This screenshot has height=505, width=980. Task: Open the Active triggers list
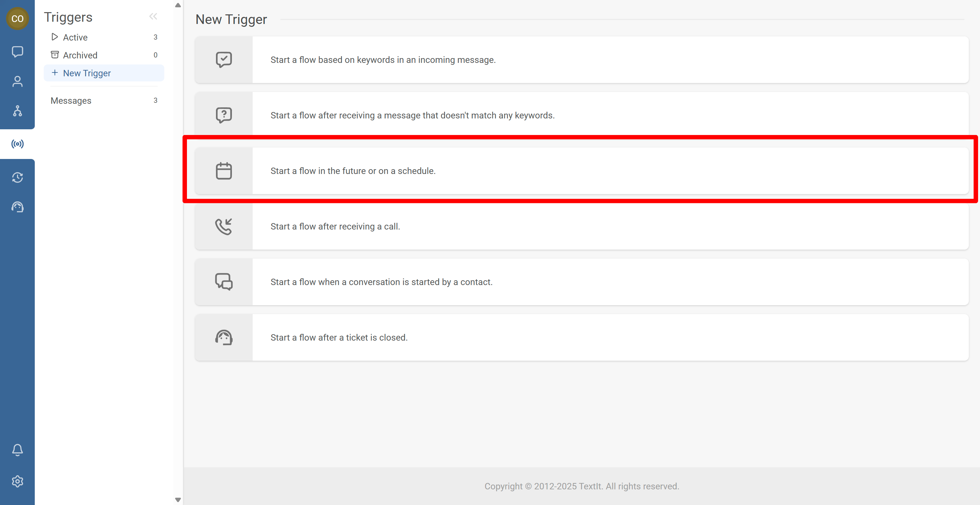75,37
